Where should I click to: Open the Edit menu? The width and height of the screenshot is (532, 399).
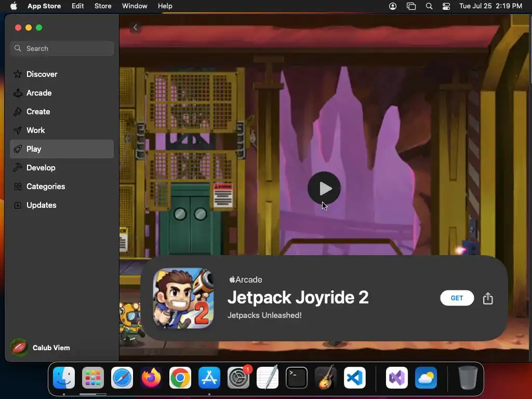click(78, 6)
